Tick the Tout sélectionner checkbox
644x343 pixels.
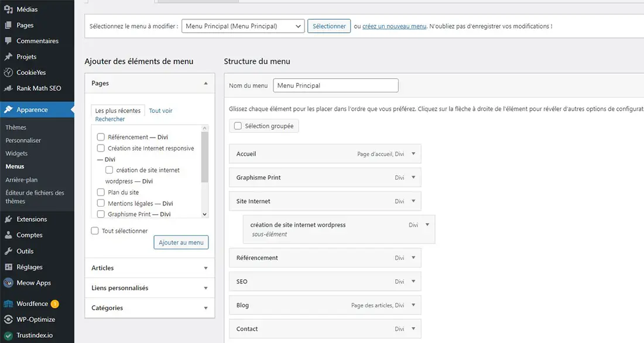click(95, 231)
